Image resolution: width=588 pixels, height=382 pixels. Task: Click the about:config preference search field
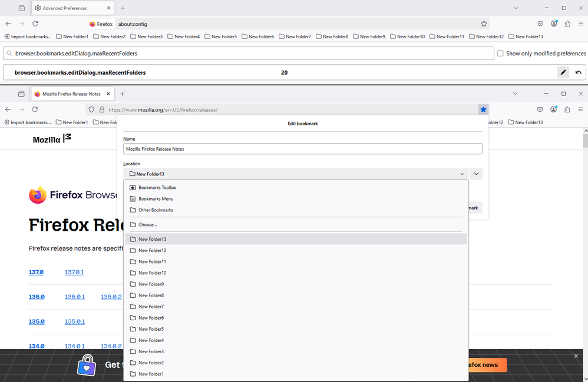tap(249, 54)
